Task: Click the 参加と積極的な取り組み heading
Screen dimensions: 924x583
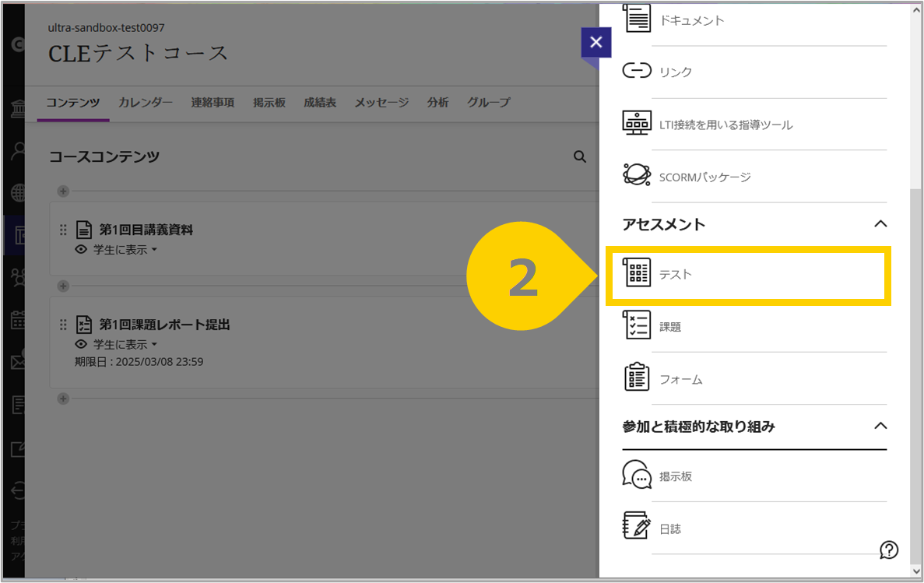Action: tap(698, 427)
